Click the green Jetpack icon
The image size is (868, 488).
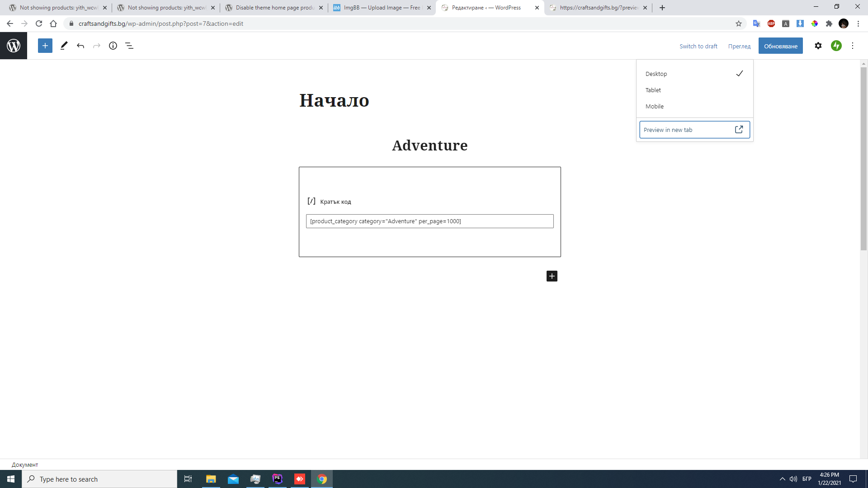pos(836,46)
